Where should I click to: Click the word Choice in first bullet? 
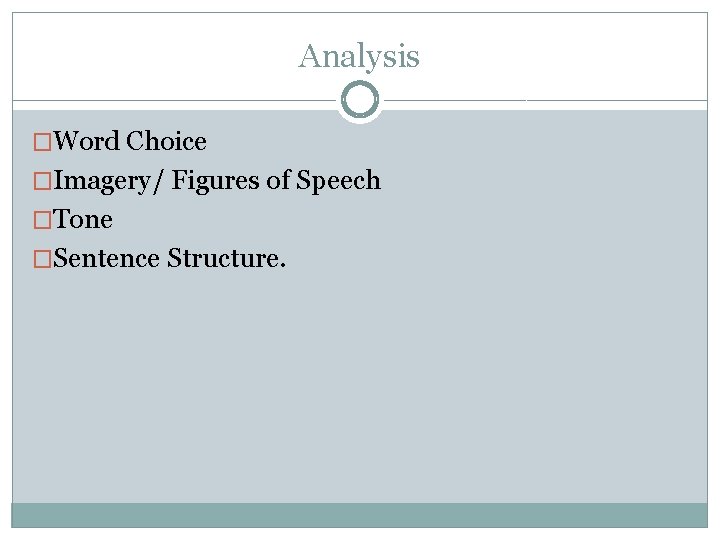(167, 142)
